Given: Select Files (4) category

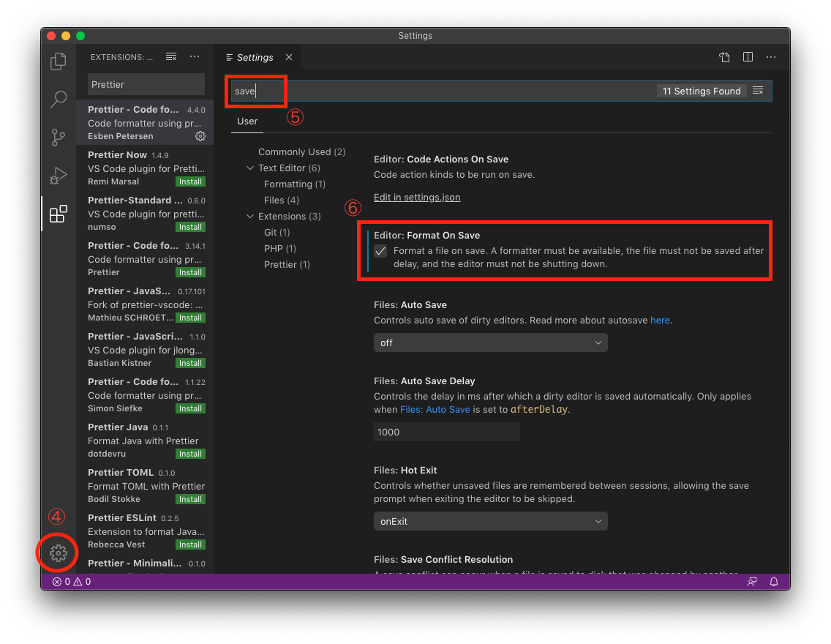Looking at the screenshot, I should coord(282,201).
